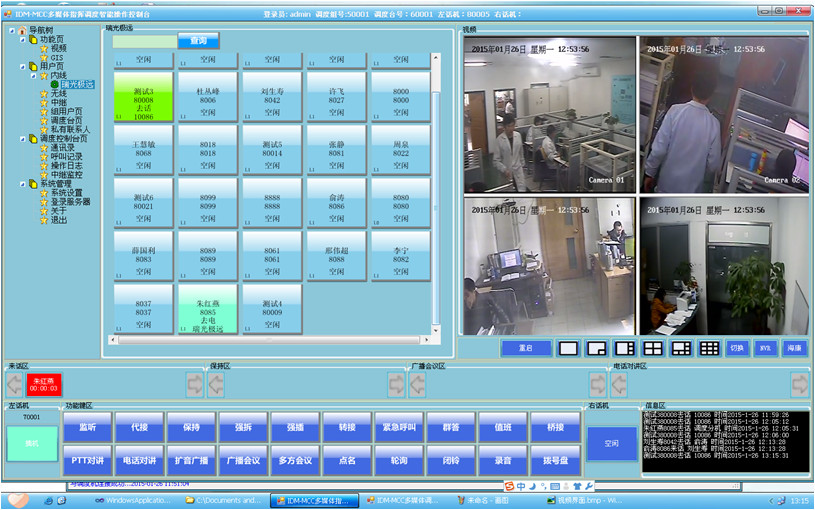Switch to the 2x2 four-camera layout icon

tap(653, 349)
